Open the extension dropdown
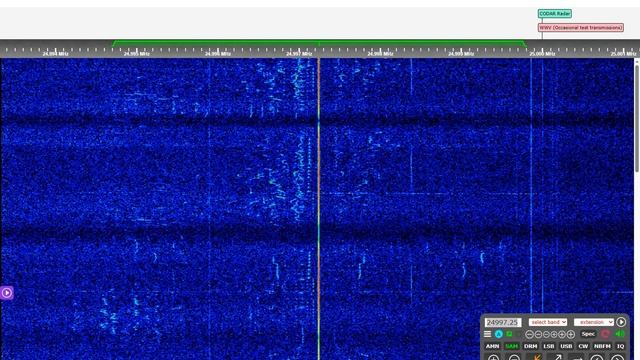Image resolution: width=640 pixels, height=360 pixels. (x=593, y=322)
